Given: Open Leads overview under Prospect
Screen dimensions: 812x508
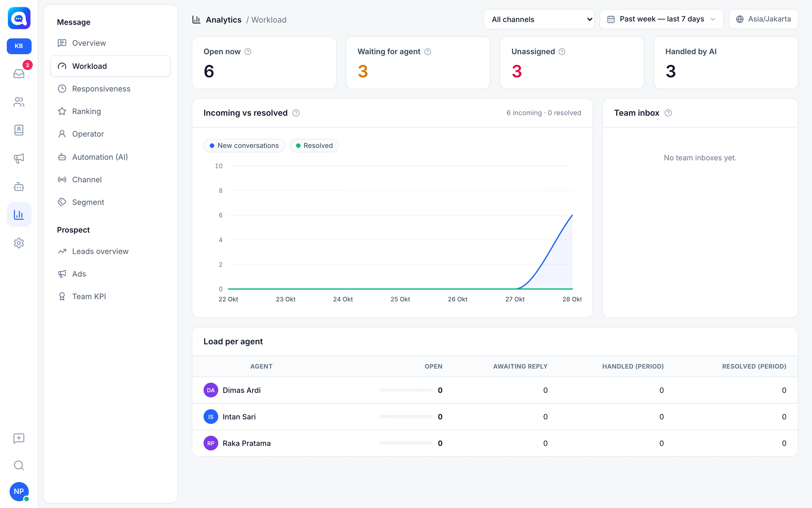Looking at the screenshot, I should tap(111, 251).
